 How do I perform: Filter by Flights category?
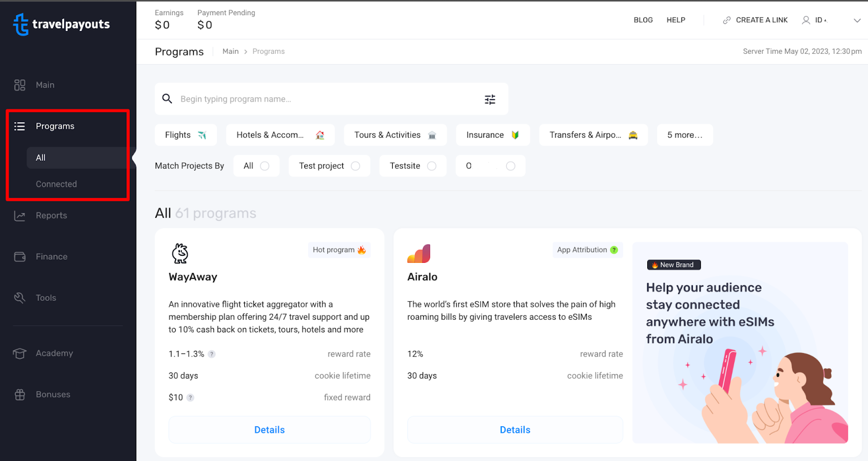[x=186, y=135]
